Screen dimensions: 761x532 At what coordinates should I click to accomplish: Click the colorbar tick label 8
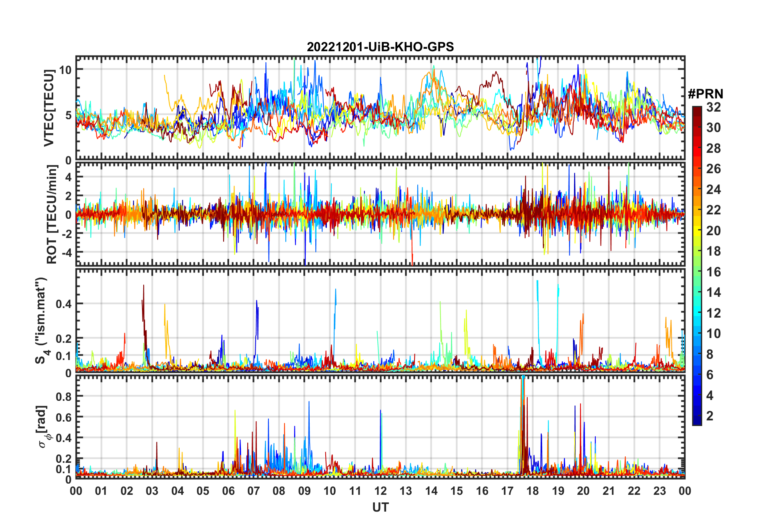[x=710, y=354]
